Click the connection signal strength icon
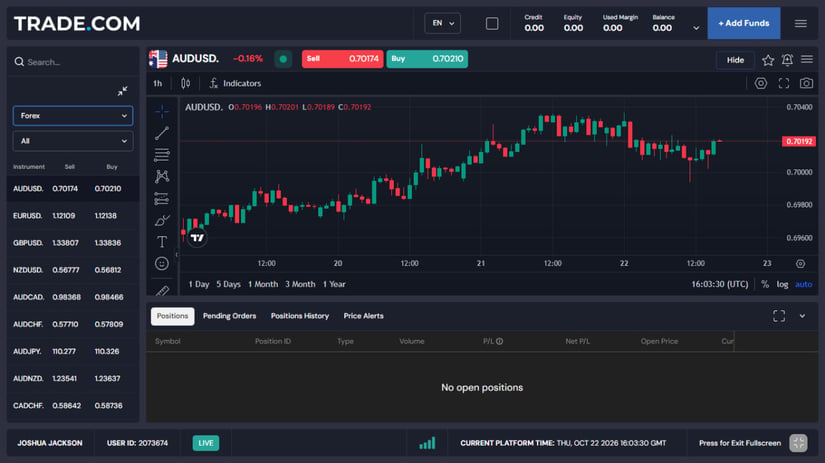The width and height of the screenshot is (825, 463). 427,443
